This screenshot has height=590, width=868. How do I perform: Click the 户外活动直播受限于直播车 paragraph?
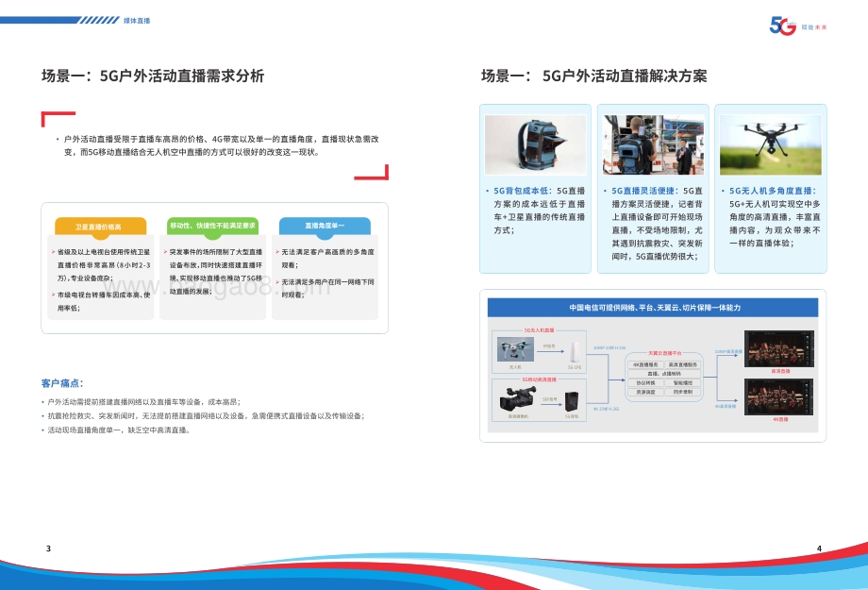coord(221,145)
